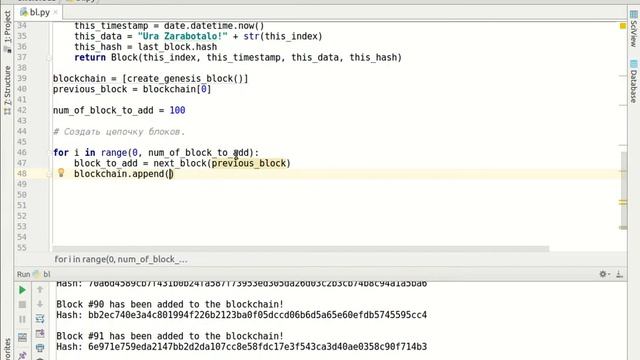The image size is (640, 360).
Task: Click the up arrow in the Run console toolbar
Action: 40,289
